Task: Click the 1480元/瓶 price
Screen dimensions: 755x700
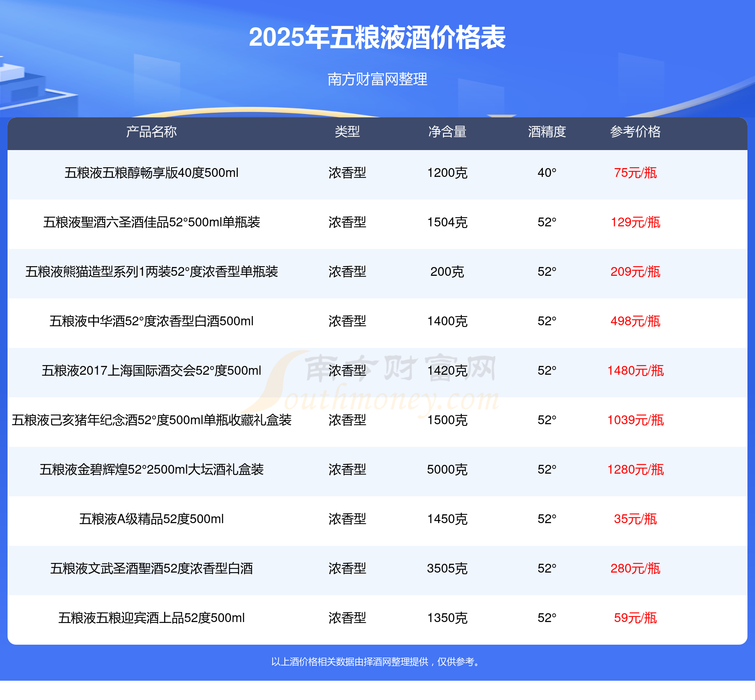Action: 635,371
